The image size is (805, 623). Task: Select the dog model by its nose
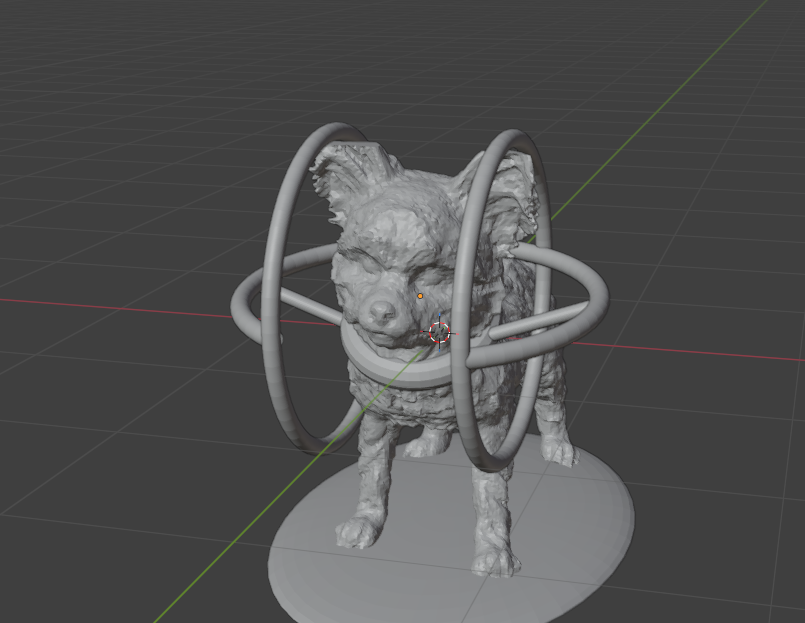pyautogui.click(x=382, y=312)
